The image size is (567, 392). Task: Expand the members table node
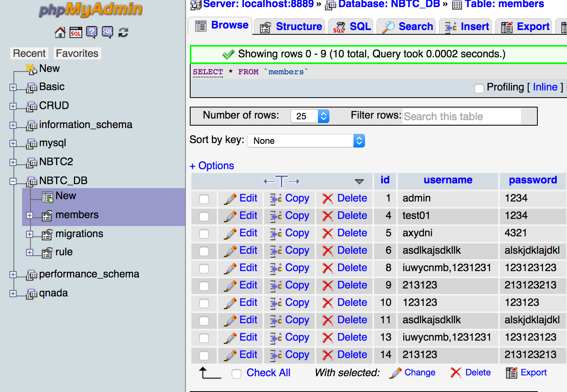point(30,215)
